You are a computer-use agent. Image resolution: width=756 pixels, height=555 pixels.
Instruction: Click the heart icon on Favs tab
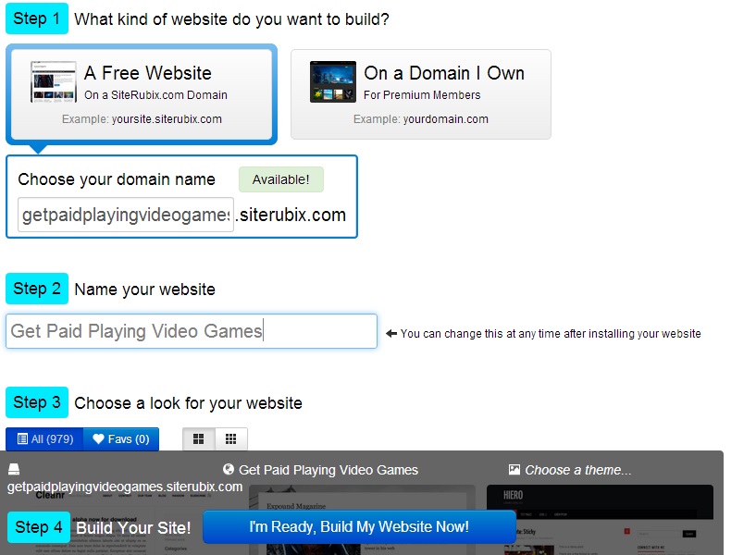[98, 438]
